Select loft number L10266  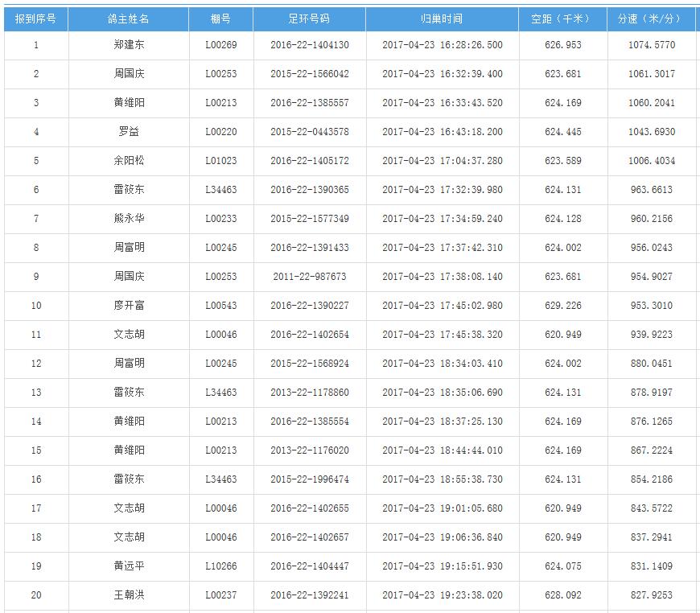point(220,566)
